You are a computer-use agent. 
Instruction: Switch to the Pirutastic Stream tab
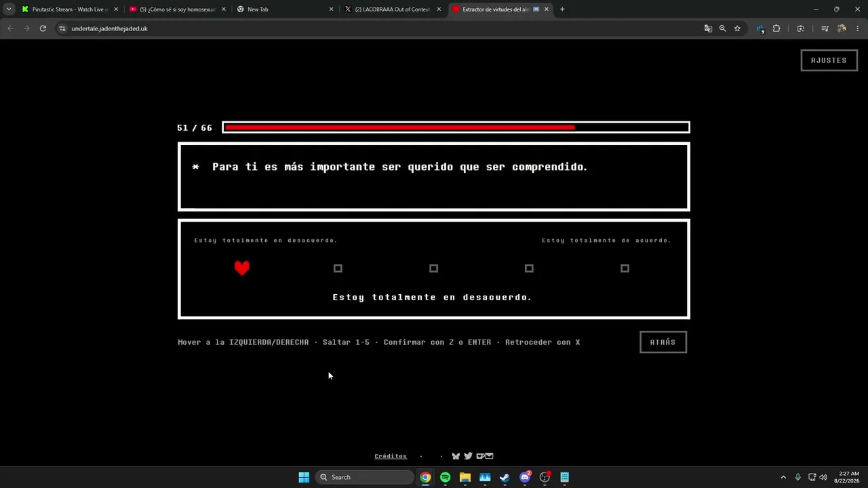coord(70,9)
